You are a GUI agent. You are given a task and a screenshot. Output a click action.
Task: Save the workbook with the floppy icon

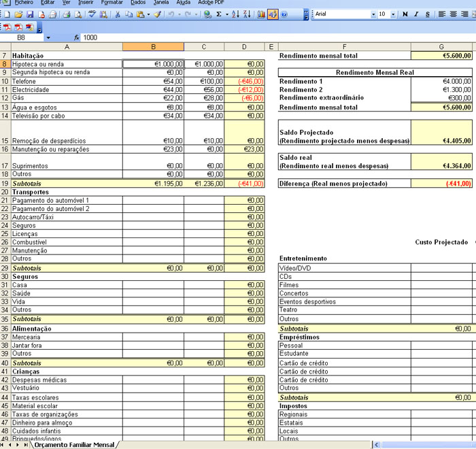pyautogui.click(x=30, y=14)
